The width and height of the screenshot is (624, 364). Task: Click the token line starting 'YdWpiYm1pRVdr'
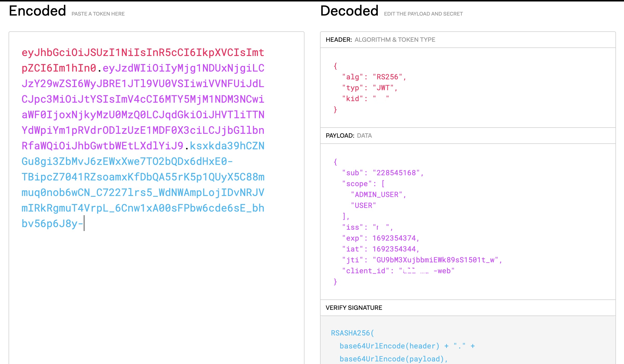[x=143, y=130]
